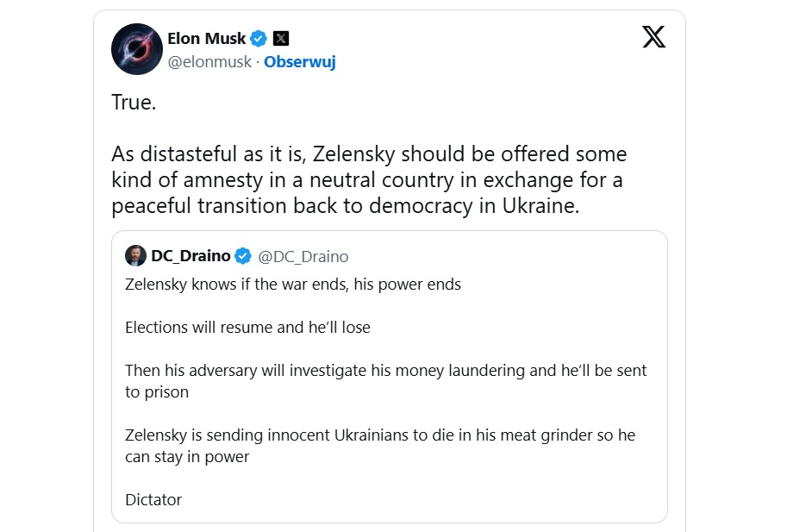Screen dimensions: 806x532
Task: Click the X logo in the top-right corner
Action: (653, 37)
